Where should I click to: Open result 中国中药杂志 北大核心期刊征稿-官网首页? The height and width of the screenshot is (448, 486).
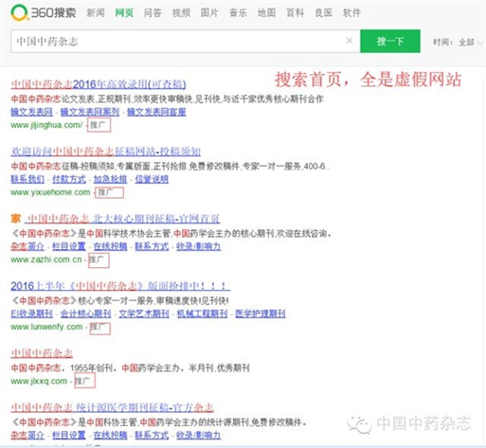(x=123, y=219)
